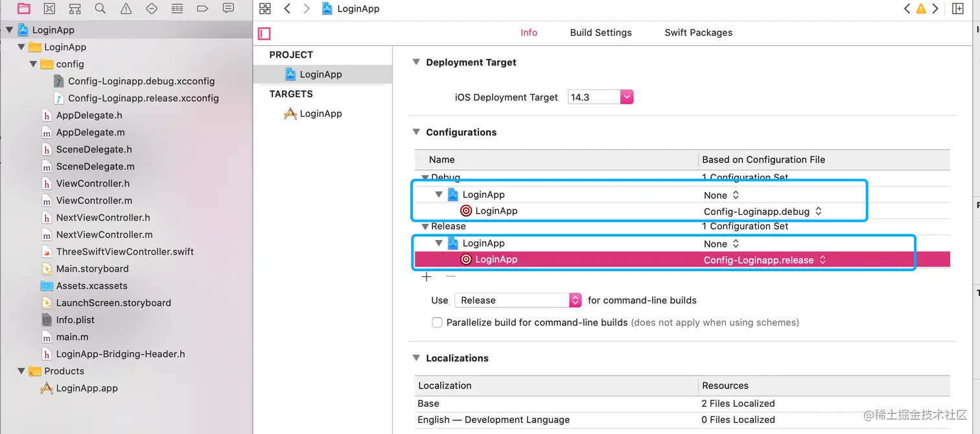Open the Breakpoint navigator icon

click(202, 8)
